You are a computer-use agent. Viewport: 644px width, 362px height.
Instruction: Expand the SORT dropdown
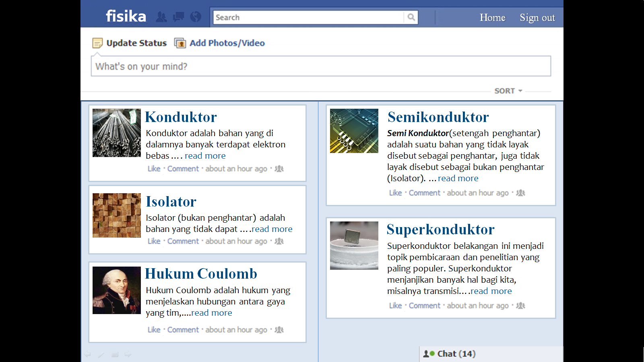coord(508,91)
